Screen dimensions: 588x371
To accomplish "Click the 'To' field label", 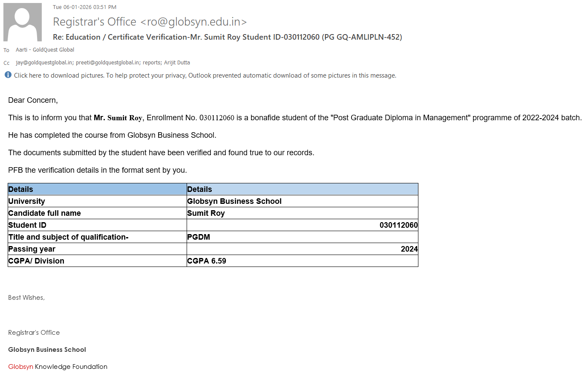I will [x=6, y=50].
